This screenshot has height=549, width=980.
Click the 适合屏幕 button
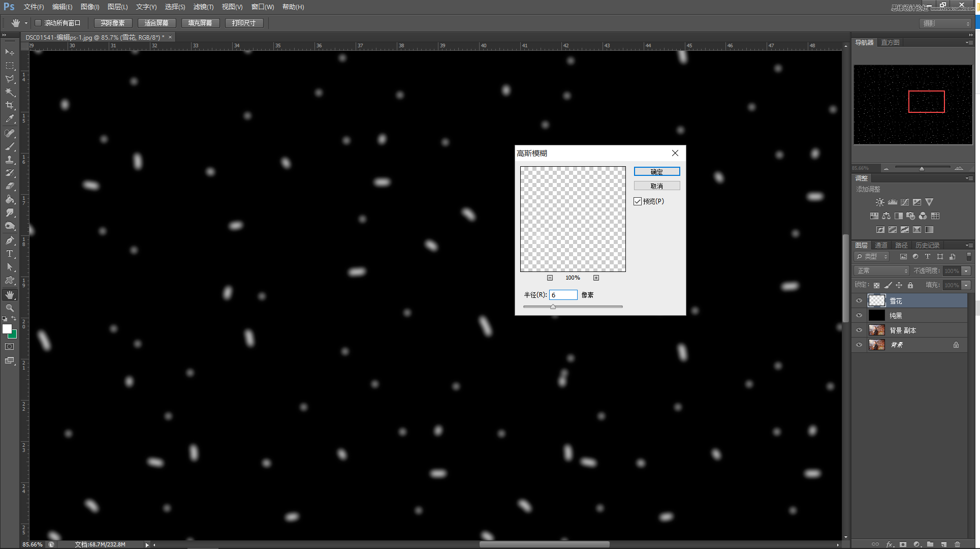(x=156, y=23)
